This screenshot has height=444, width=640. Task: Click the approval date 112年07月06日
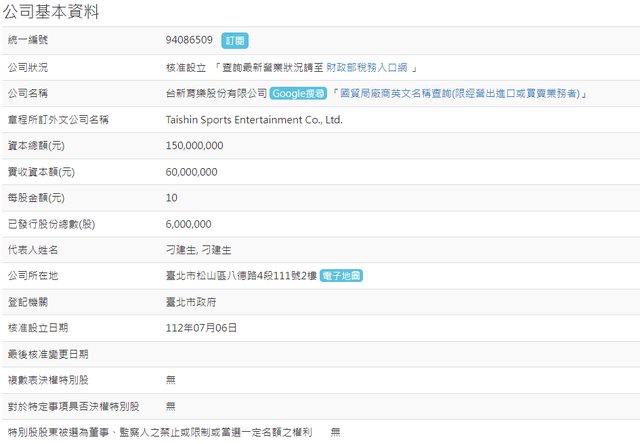201,327
